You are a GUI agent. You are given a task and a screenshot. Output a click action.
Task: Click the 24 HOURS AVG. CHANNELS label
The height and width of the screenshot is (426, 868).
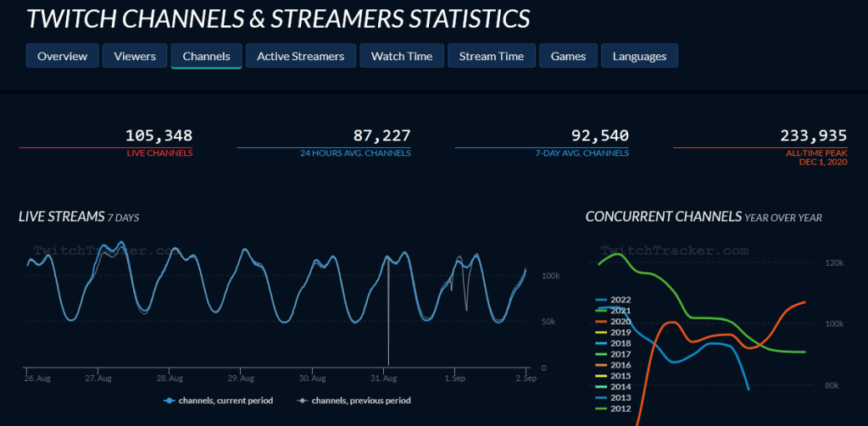click(355, 153)
